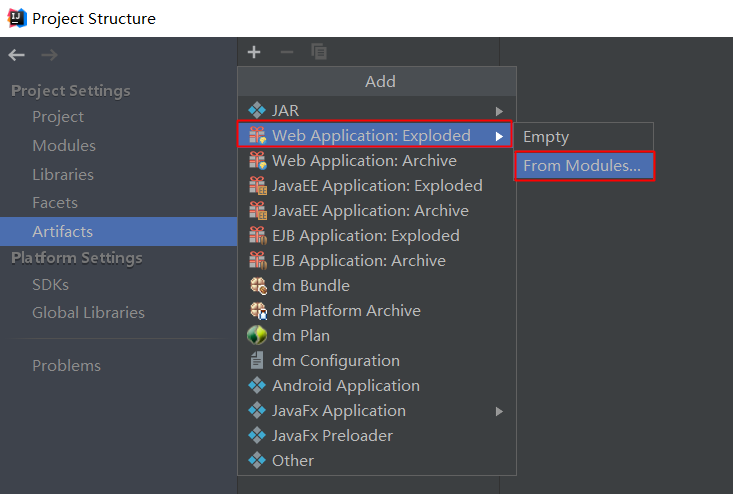The width and height of the screenshot is (733, 494).
Task: Open the Web Application: Exploded submenu arrow
Action: [x=499, y=136]
